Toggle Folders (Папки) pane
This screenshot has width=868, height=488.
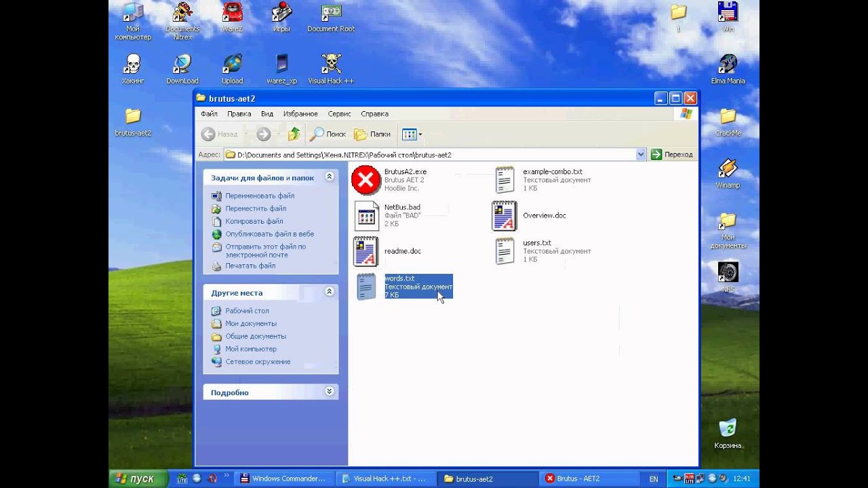373,134
